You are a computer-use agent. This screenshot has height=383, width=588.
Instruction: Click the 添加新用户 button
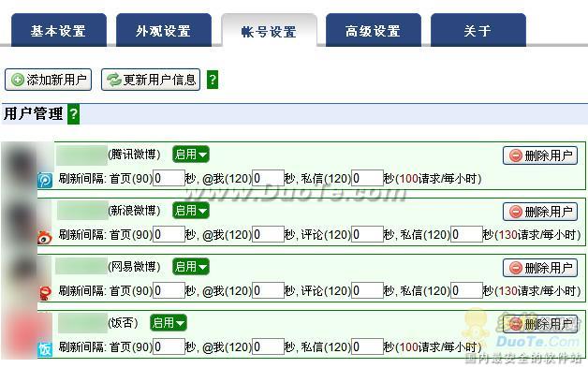coord(49,80)
